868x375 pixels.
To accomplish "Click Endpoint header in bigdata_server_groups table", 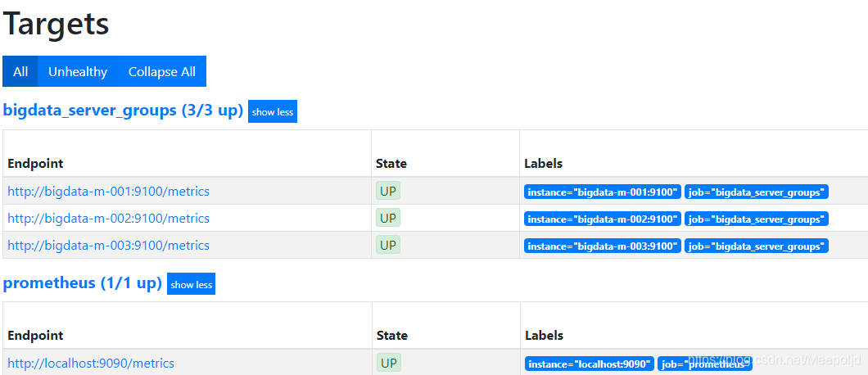I will pyautogui.click(x=35, y=164).
